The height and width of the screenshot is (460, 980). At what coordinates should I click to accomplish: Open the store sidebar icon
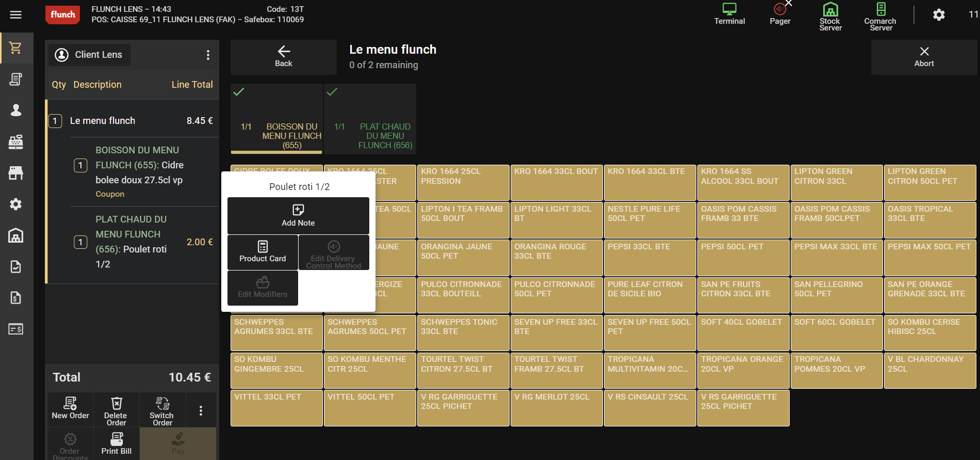(x=16, y=173)
